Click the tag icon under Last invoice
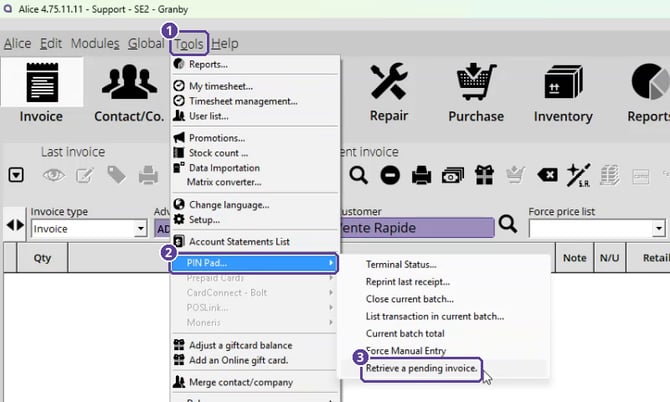 [x=116, y=175]
